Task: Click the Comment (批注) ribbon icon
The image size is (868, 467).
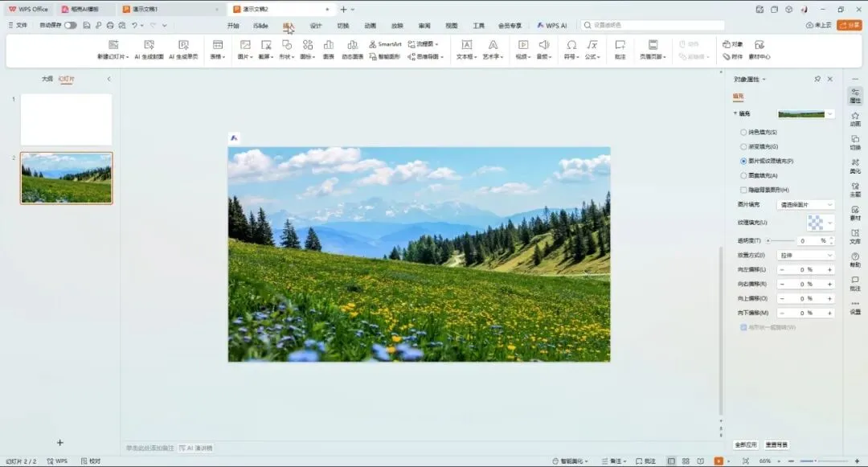Action: 620,45
